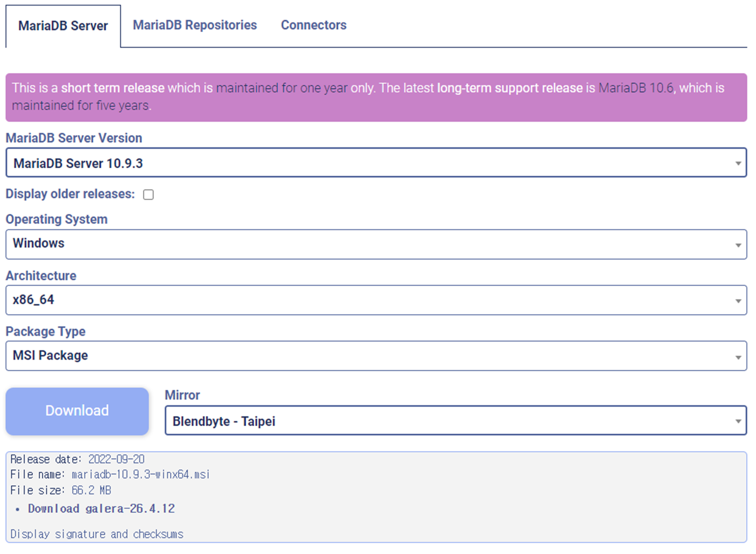This screenshot has height=554, width=756.
Task: Click the Operating System label
Action: [x=57, y=219]
